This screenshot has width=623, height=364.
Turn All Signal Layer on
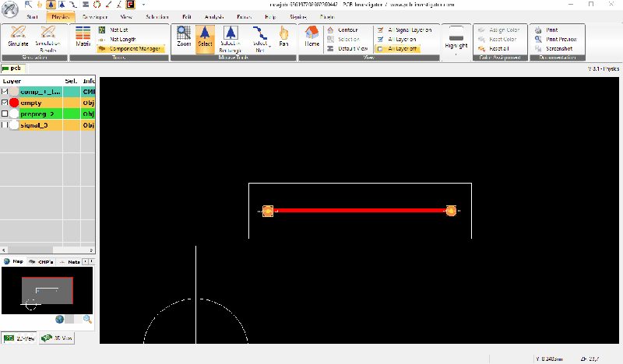click(404, 30)
